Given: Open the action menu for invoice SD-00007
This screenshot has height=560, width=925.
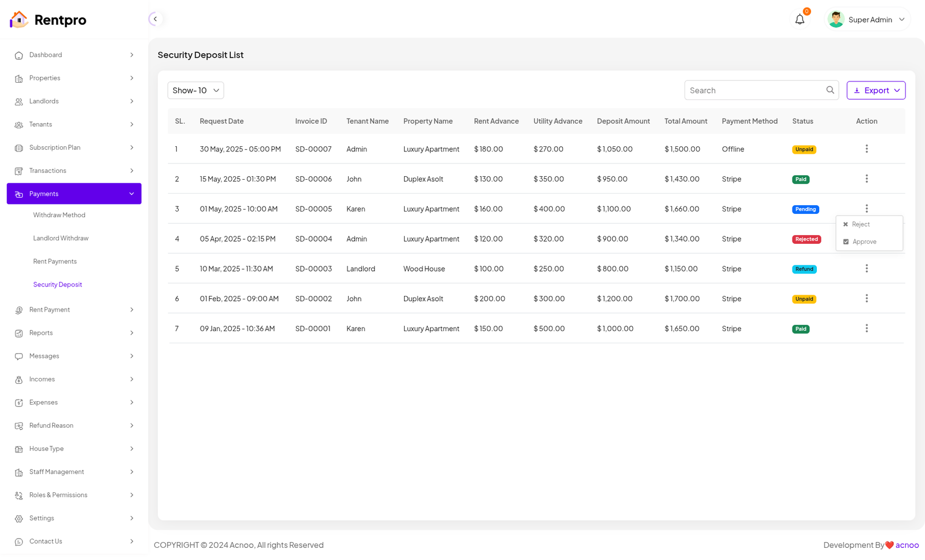Looking at the screenshot, I should pyautogui.click(x=866, y=149).
